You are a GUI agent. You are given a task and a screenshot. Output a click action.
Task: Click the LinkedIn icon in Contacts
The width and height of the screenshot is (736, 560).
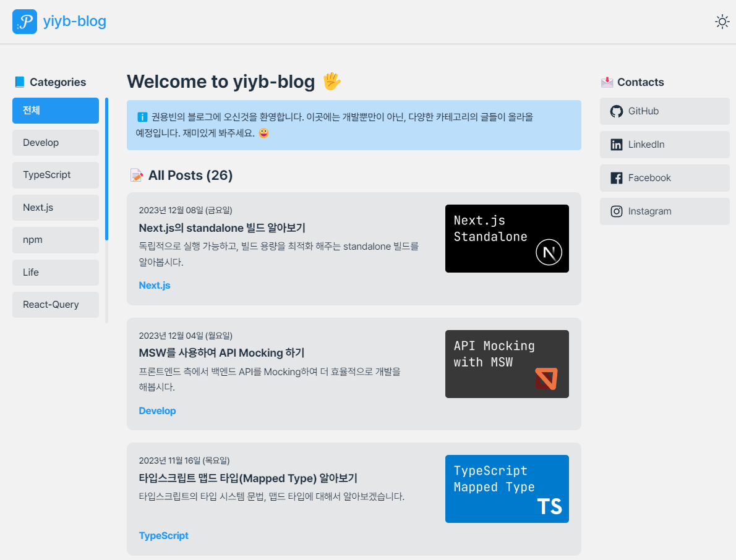tap(616, 145)
